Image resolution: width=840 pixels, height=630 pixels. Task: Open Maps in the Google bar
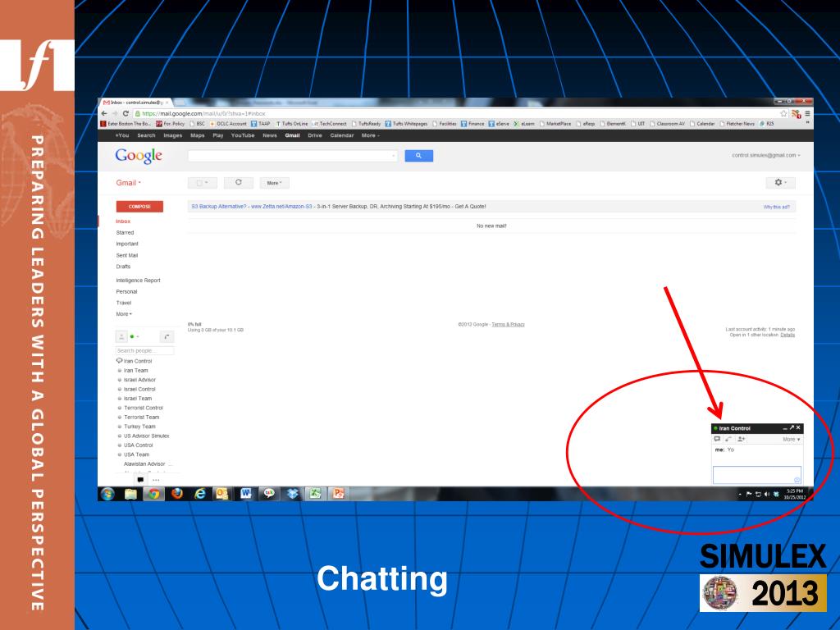coord(197,135)
